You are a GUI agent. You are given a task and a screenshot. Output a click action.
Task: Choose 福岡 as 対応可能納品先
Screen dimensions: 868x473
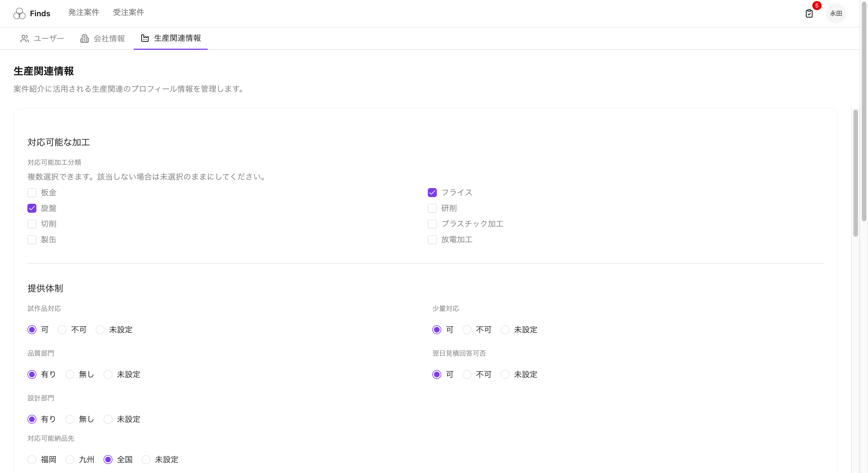[x=32, y=460]
